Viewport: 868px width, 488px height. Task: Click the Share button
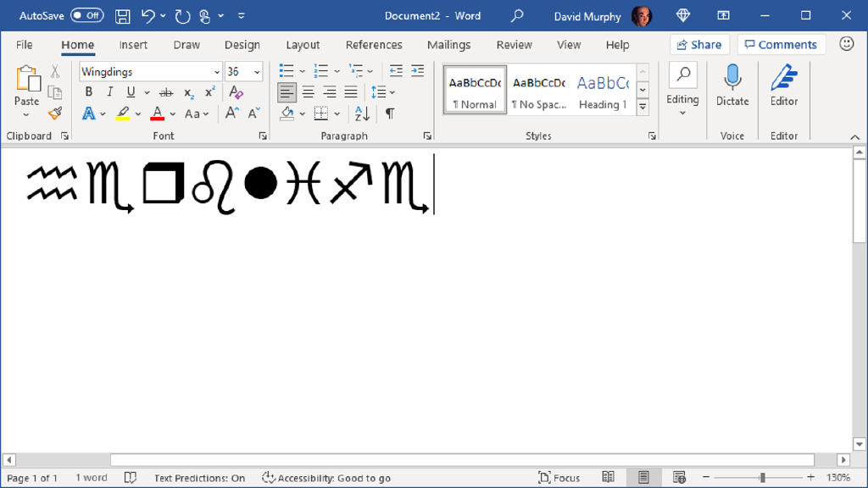pyautogui.click(x=699, y=45)
